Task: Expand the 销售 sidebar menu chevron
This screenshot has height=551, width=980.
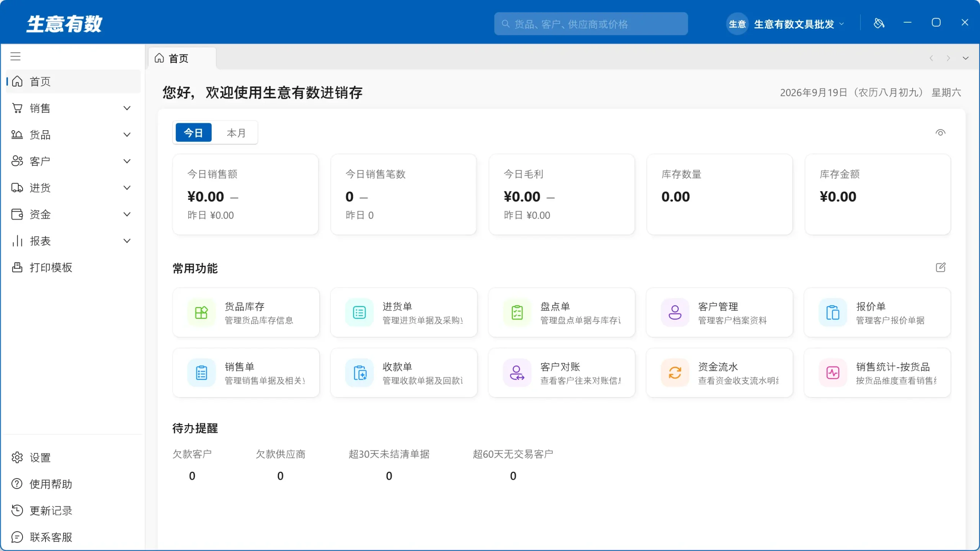Action: click(127, 108)
